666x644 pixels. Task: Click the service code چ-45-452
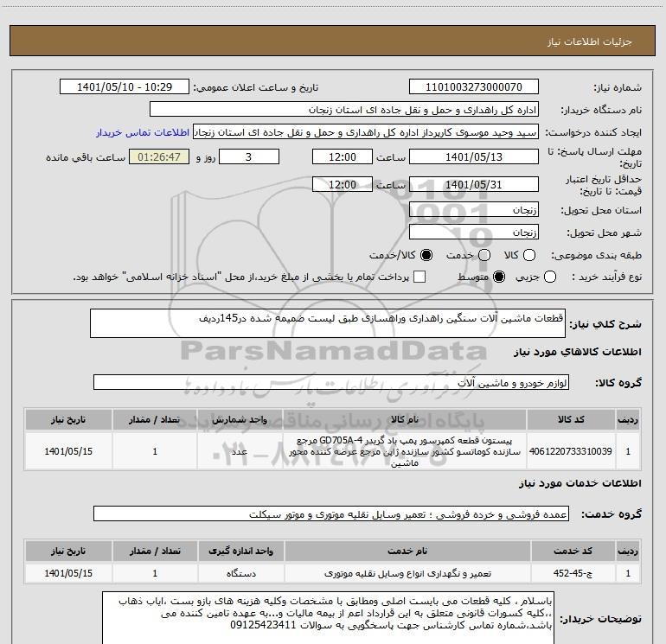click(x=573, y=573)
